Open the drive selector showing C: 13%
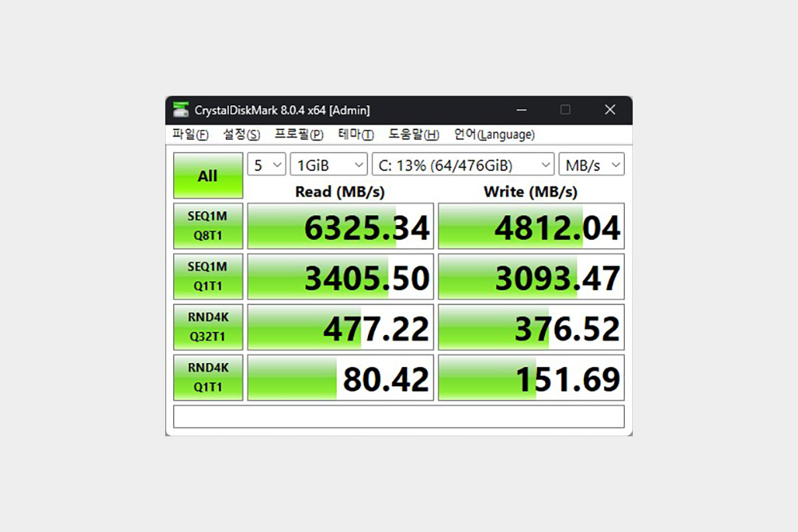 click(x=463, y=165)
